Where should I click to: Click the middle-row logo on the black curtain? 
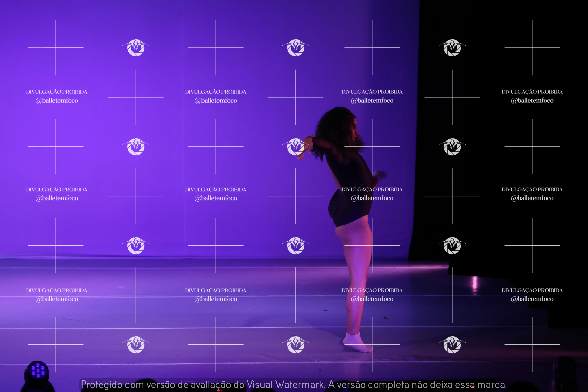452,147
